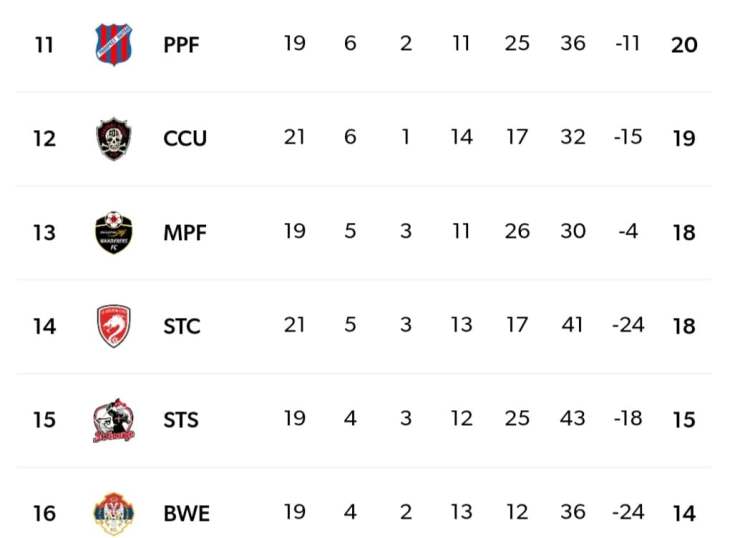Select the STC team name

point(182,327)
